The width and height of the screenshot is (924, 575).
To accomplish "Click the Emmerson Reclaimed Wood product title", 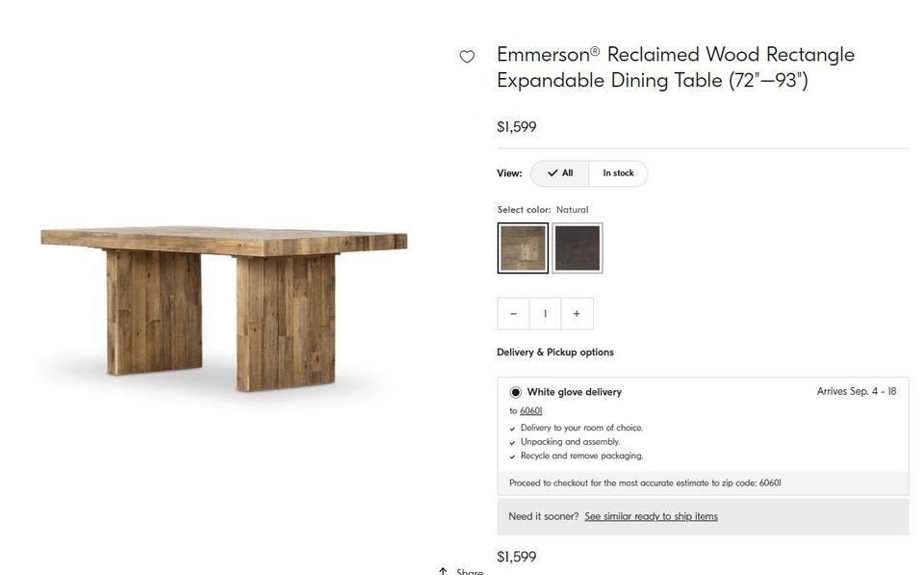I will click(675, 67).
